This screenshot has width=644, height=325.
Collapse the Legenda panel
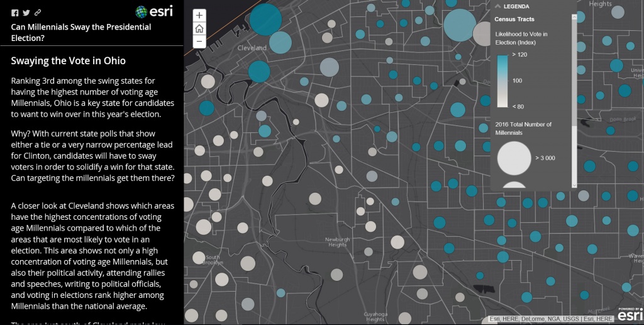point(498,6)
